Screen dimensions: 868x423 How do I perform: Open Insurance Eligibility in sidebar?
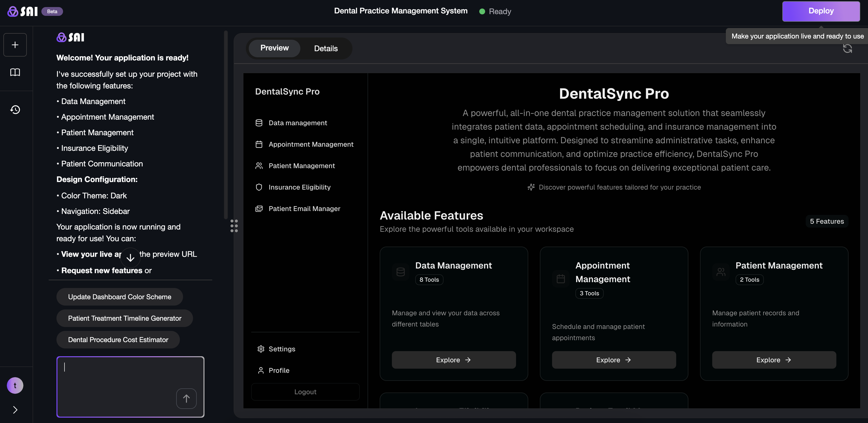pyautogui.click(x=299, y=187)
